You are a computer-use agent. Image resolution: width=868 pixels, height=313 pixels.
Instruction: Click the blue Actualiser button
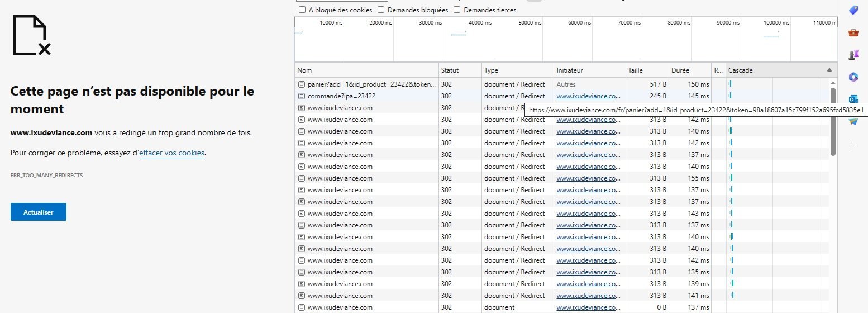39,212
